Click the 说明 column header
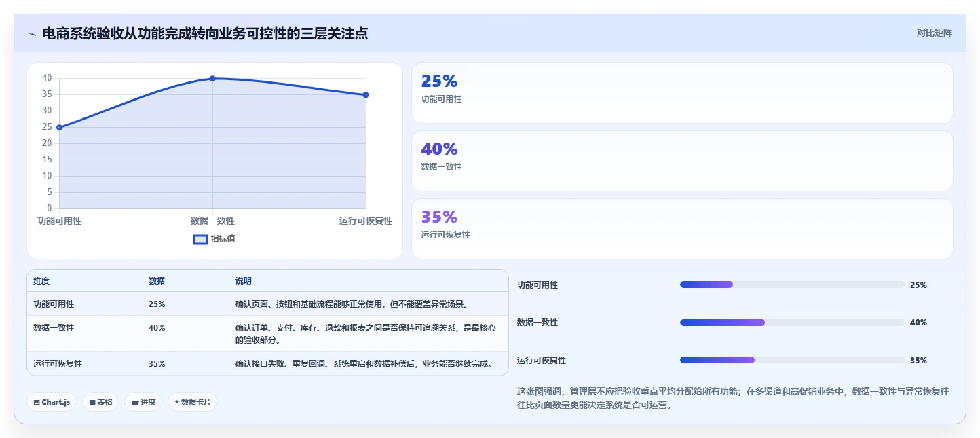This screenshot has height=438, width=980. point(244,281)
